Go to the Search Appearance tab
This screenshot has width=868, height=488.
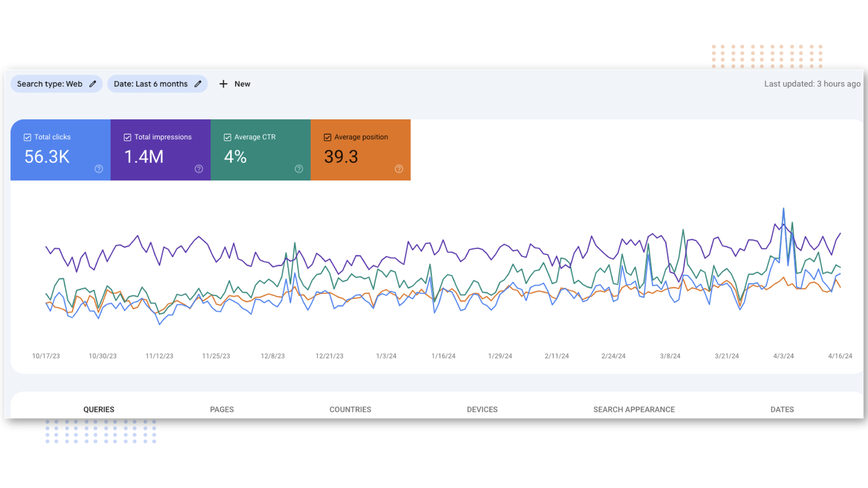pyautogui.click(x=634, y=409)
